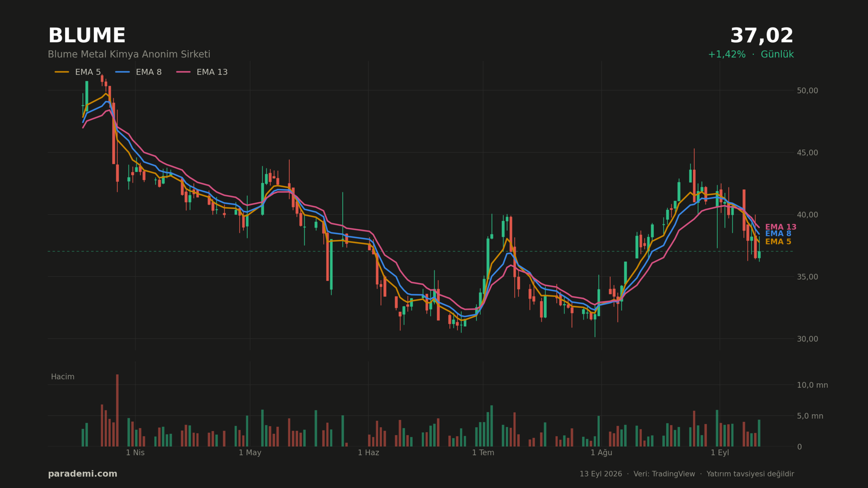Click the 1 Eyl date axis label

point(720,453)
